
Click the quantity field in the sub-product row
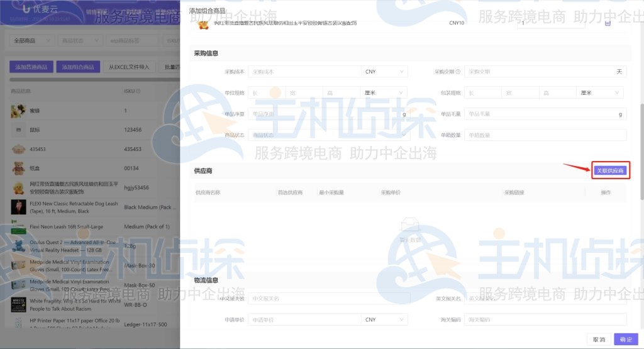551,23
